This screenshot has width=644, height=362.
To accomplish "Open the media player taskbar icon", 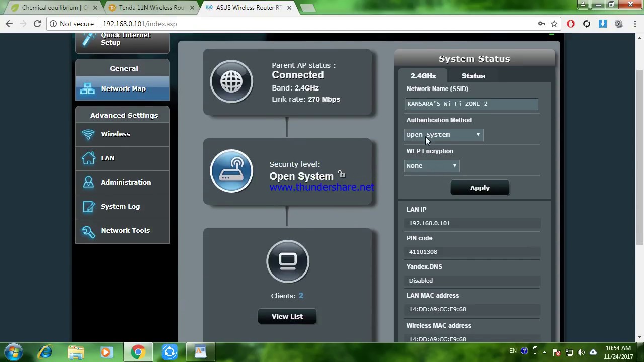I will (106, 352).
